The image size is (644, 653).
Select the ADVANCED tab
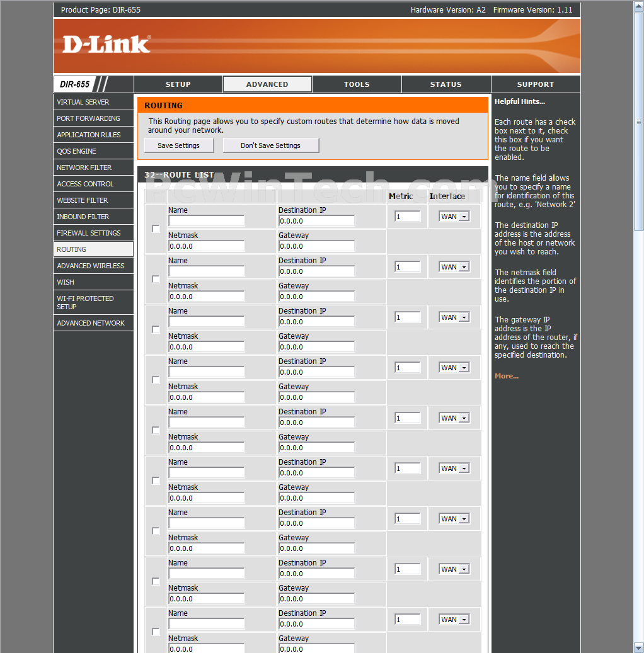click(x=267, y=84)
